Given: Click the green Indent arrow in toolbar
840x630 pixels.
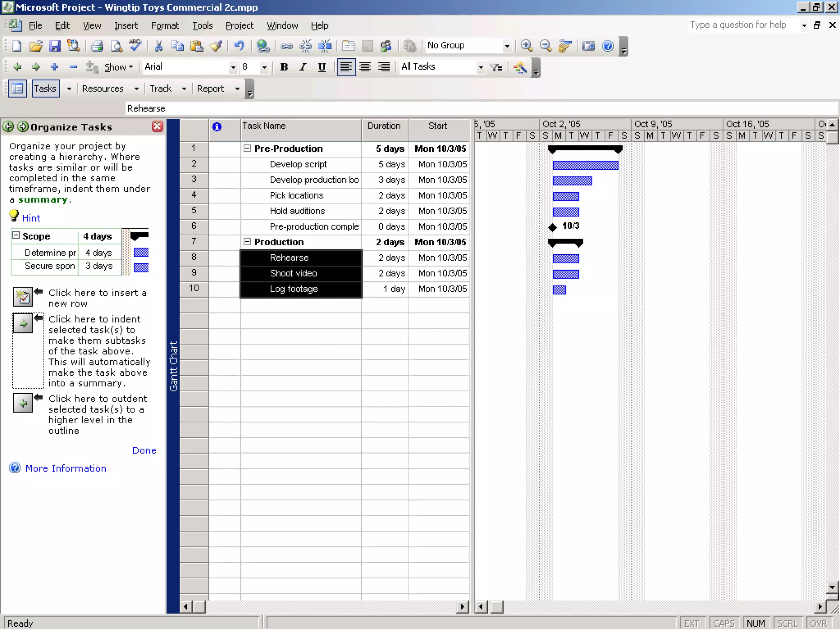Looking at the screenshot, I should click(36, 67).
